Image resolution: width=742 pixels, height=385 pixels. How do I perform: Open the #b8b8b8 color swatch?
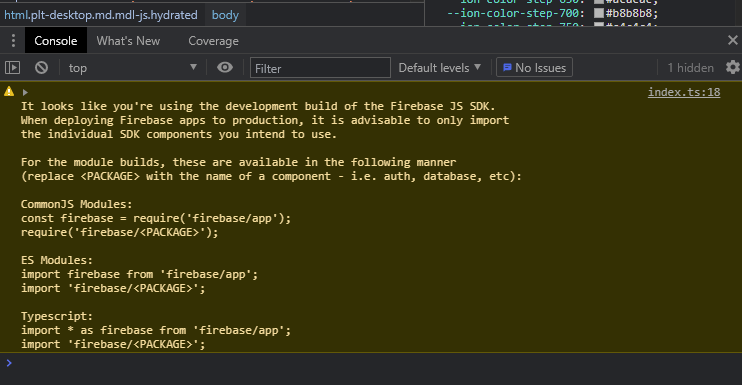[599, 13]
